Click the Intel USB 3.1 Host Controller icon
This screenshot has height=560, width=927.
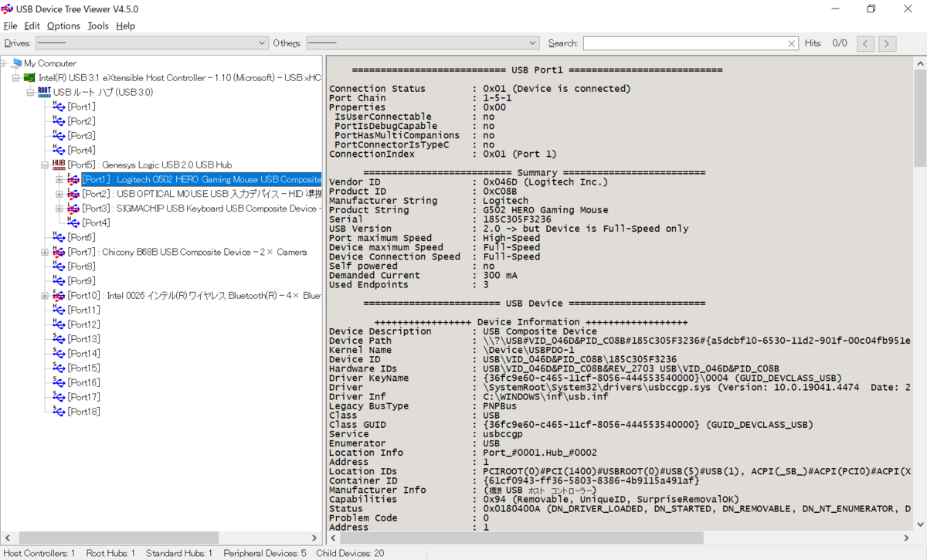tap(30, 78)
